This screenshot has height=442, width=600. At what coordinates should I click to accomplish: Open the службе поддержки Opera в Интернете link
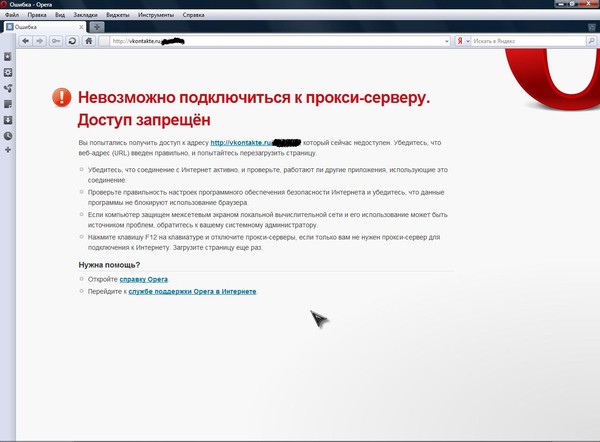point(192,292)
